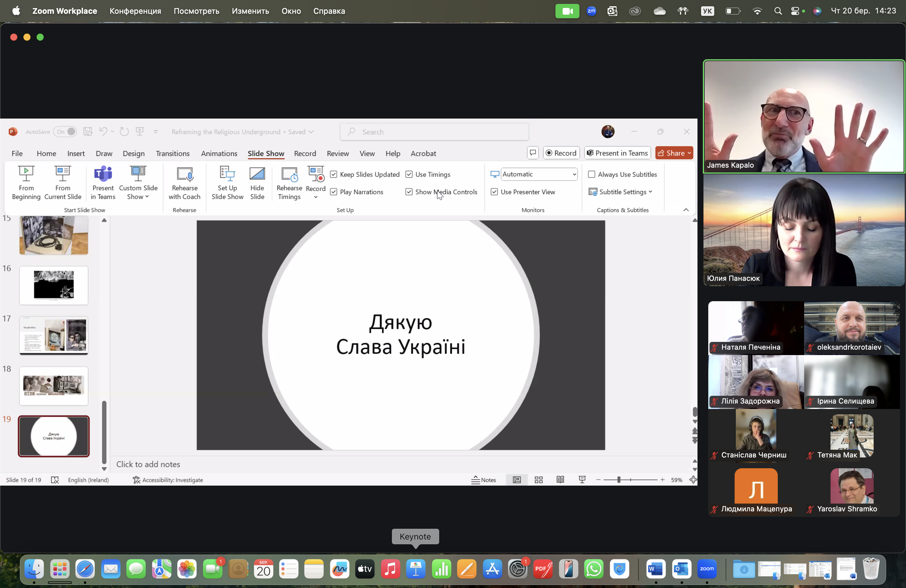Click the PowerPoint Search field

(434, 132)
